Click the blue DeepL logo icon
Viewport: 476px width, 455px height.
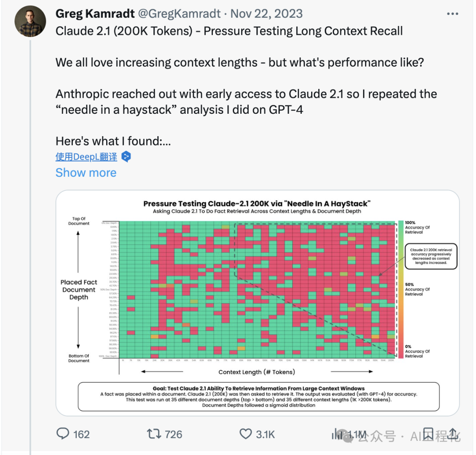126,157
